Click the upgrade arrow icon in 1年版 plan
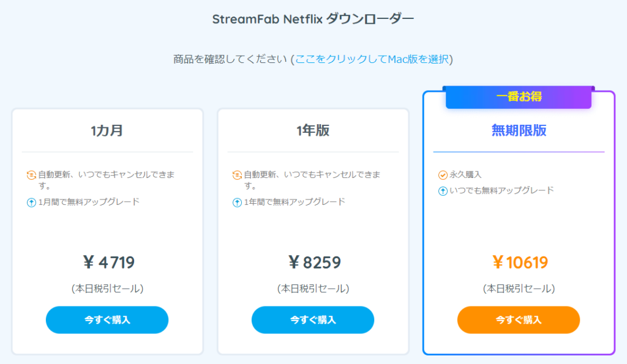This screenshot has width=627, height=364. [237, 202]
